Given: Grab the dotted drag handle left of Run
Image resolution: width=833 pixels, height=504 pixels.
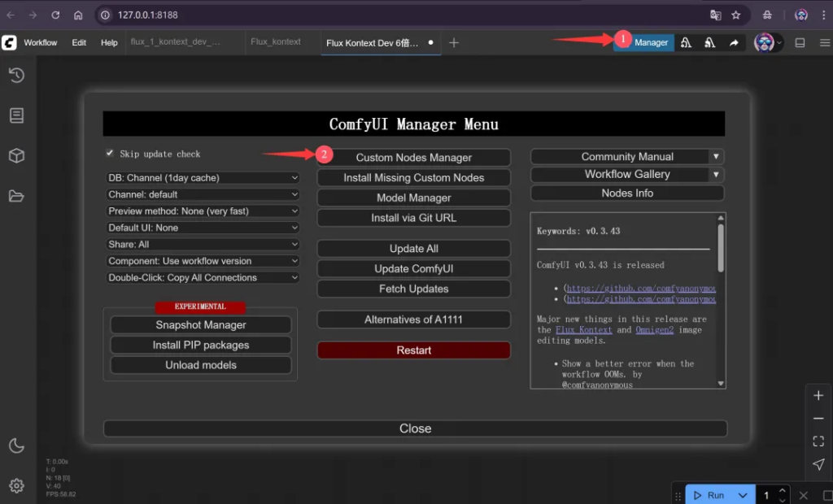Looking at the screenshot, I should [x=678, y=496].
